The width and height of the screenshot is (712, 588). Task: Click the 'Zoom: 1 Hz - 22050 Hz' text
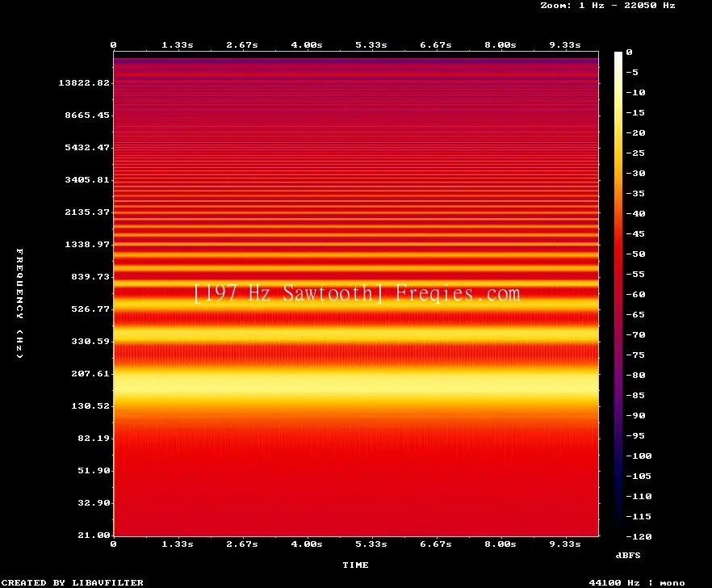point(608,6)
